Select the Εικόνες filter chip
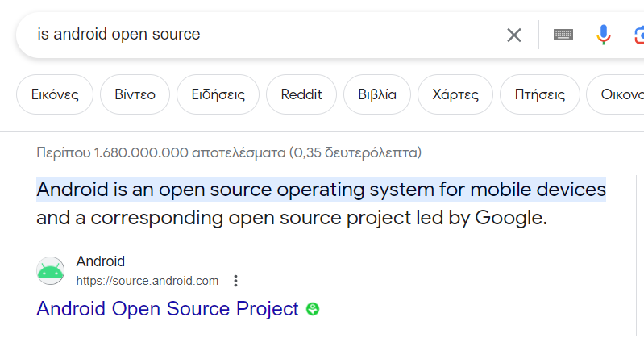 [x=55, y=94]
